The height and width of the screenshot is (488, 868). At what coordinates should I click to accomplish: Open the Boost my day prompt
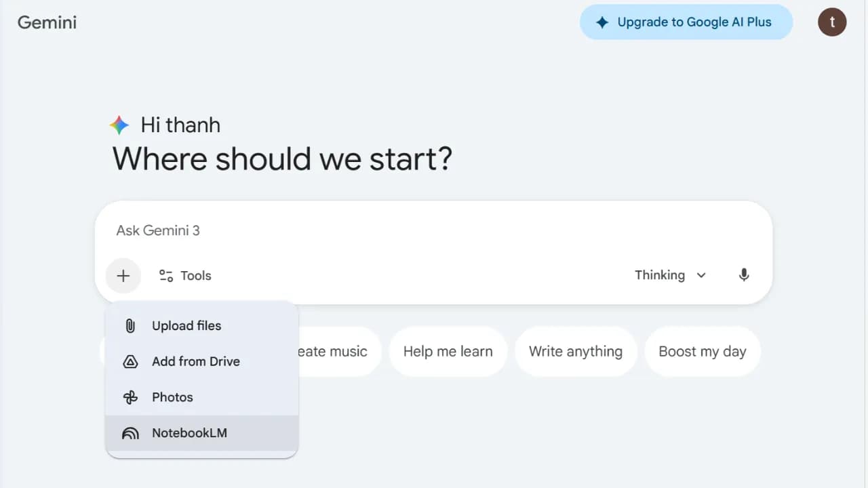703,351
